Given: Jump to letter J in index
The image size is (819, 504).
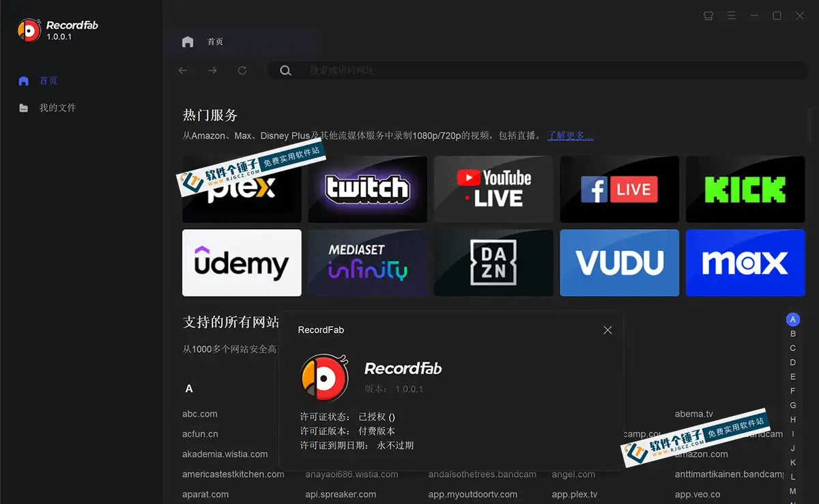Looking at the screenshot, I should point(792,448).
